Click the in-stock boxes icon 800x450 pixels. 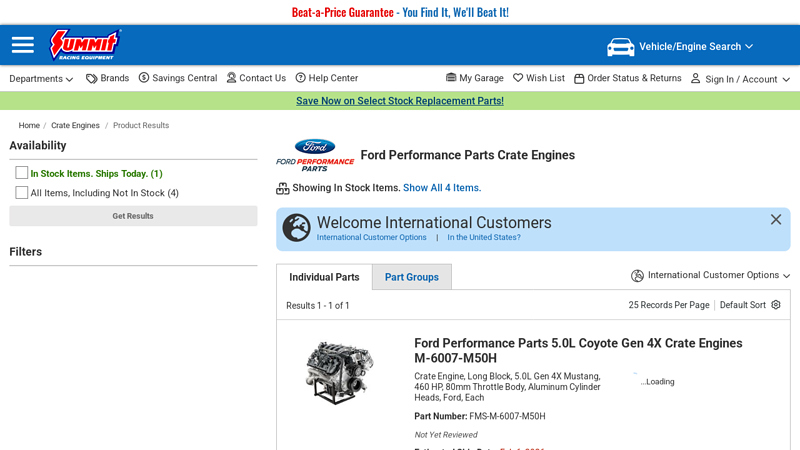click(x=283, y=188)
